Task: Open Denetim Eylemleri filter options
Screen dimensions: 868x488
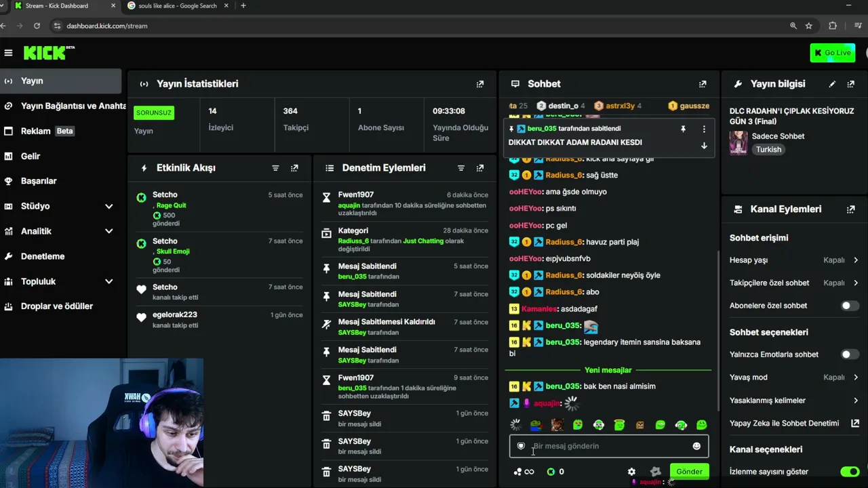Action: pos(461,168)
